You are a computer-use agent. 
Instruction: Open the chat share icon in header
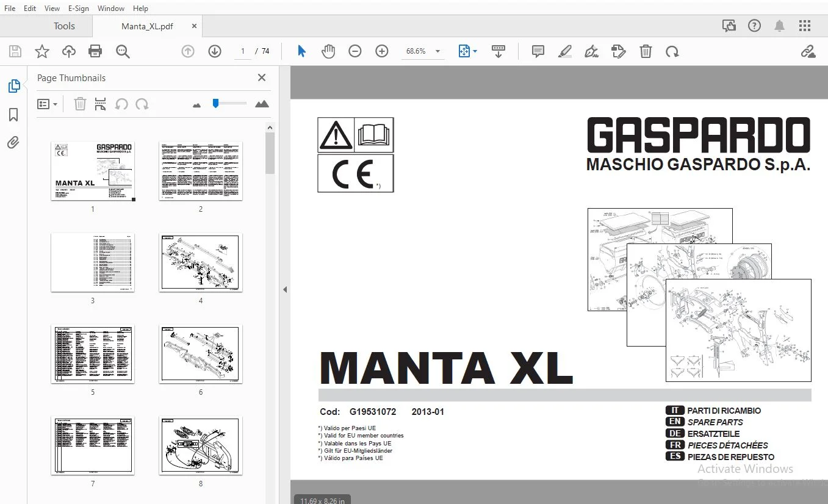(x=729, y=26)
